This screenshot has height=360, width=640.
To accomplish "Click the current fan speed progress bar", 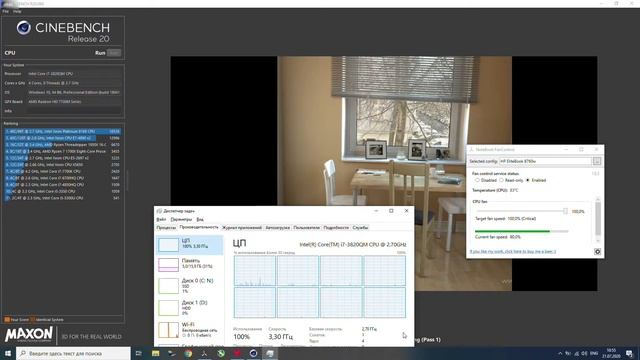I will click(x=522, y=231).
